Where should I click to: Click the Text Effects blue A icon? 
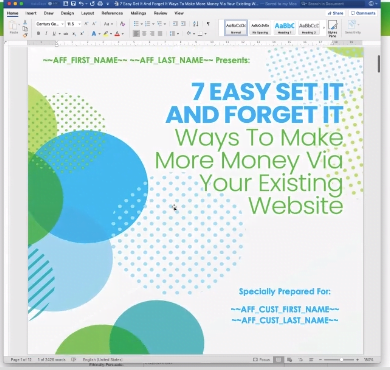point(95,34)
